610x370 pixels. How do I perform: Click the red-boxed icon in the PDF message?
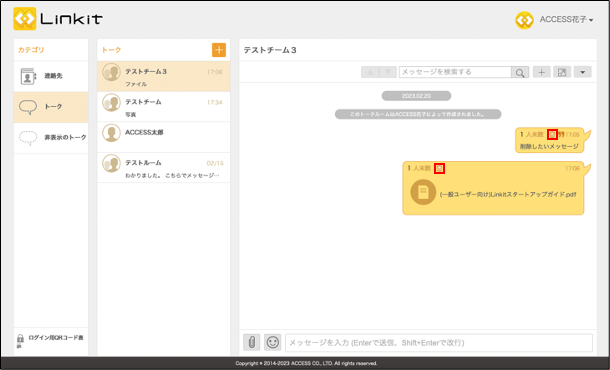pos(440,168)
